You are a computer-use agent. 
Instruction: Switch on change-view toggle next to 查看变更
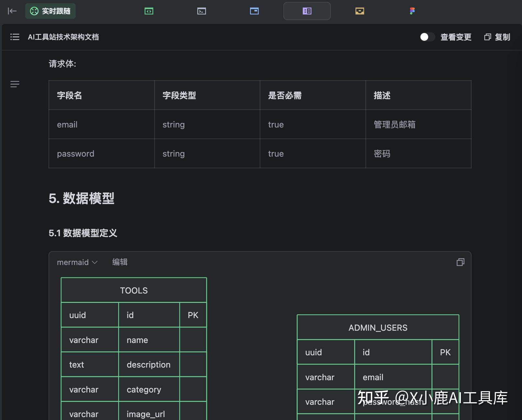coord(427,37)
